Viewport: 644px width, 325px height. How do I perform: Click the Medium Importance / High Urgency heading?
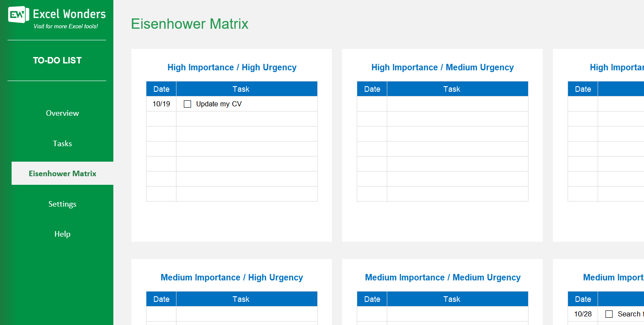(232, 277)
